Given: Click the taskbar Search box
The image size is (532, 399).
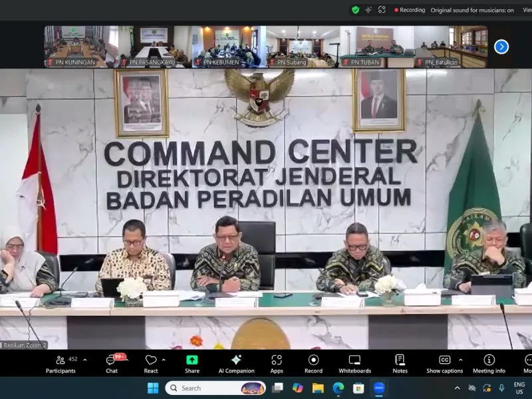Looking at the screenshot, I should coord(215,388).
